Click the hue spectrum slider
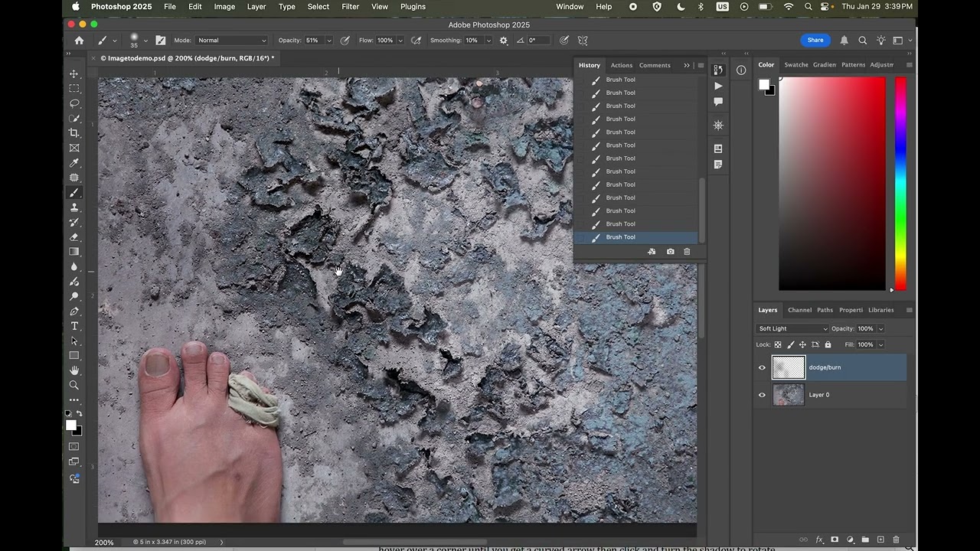The height and width of the screenshot is (551, 980). [x=900, y=184]
